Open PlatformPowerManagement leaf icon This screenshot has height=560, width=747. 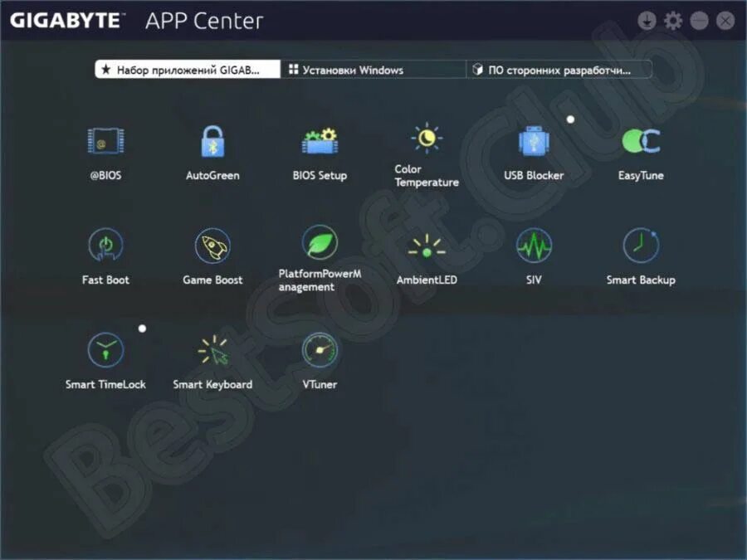[320, 242]
